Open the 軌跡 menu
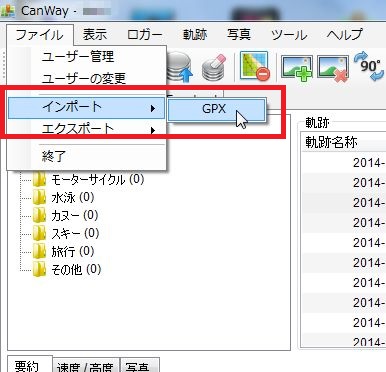The height and width of the screenshot is (372, 386). coord(195,35)
